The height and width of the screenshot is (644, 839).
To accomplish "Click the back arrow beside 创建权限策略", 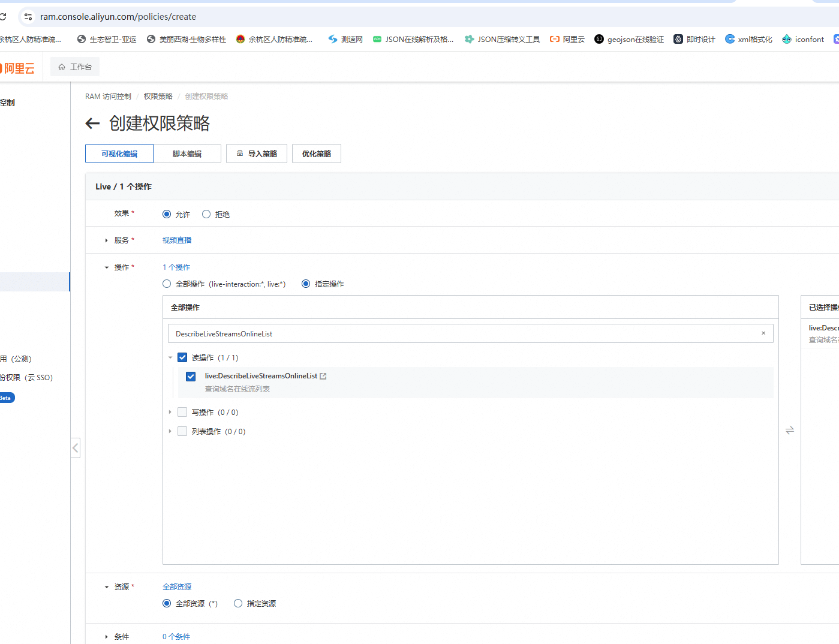I will pyautogui.click(x=92, y=124).
